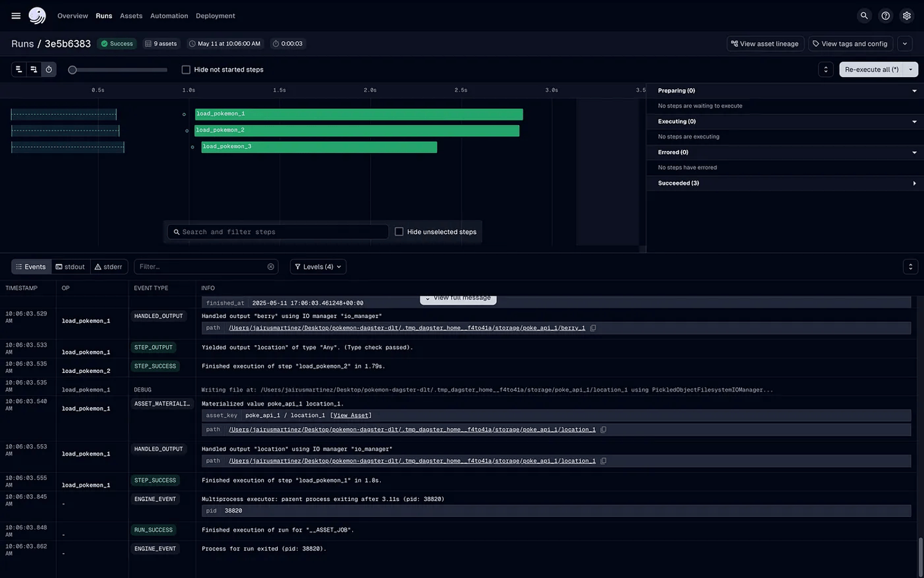Open the View Asset link
The height and width of the screenshot is (578, 924).
point(351,415)
